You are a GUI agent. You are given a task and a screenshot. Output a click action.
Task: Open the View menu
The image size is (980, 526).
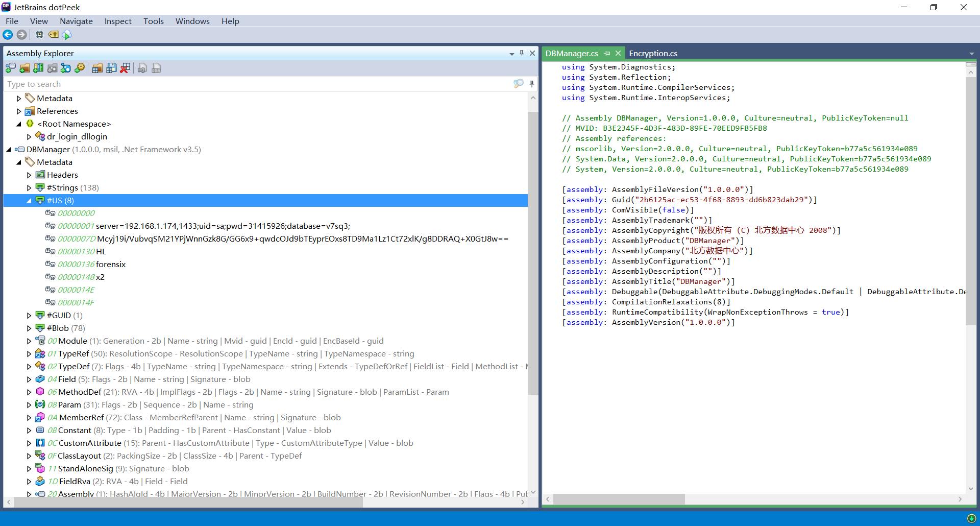pos(39,21)
